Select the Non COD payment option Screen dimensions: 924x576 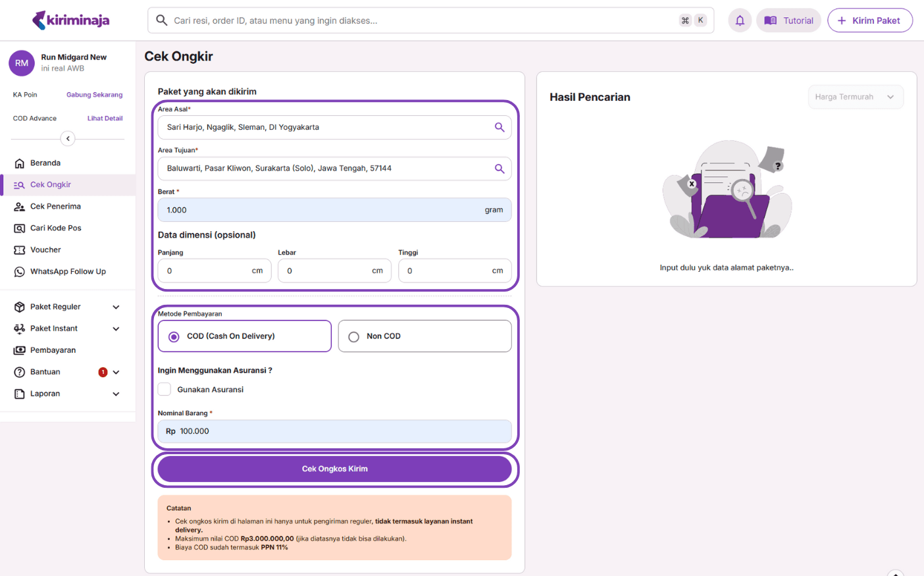click(x=354, y=336)
